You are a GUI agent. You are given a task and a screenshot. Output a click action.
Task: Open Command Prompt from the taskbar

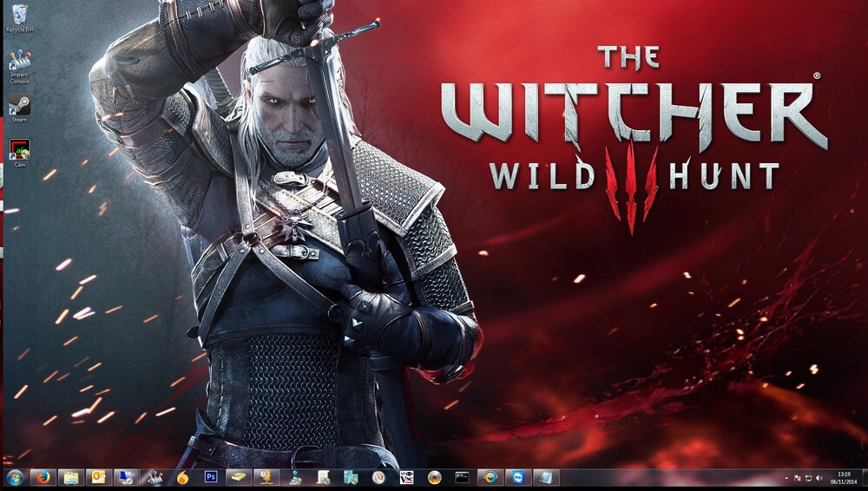pyautogui.click(x=463, y=477)
